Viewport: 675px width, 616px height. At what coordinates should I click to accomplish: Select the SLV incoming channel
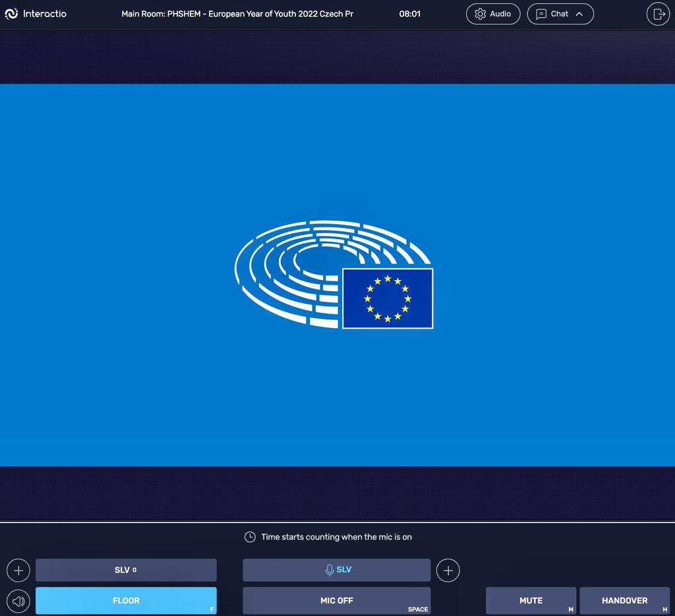[x=126, y=570]
